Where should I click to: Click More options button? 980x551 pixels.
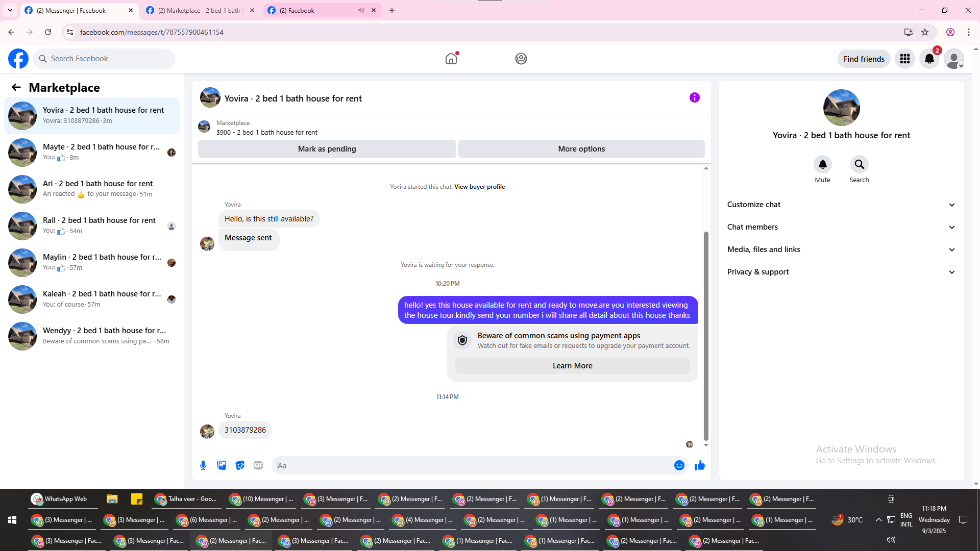click(x=581, y=149)
